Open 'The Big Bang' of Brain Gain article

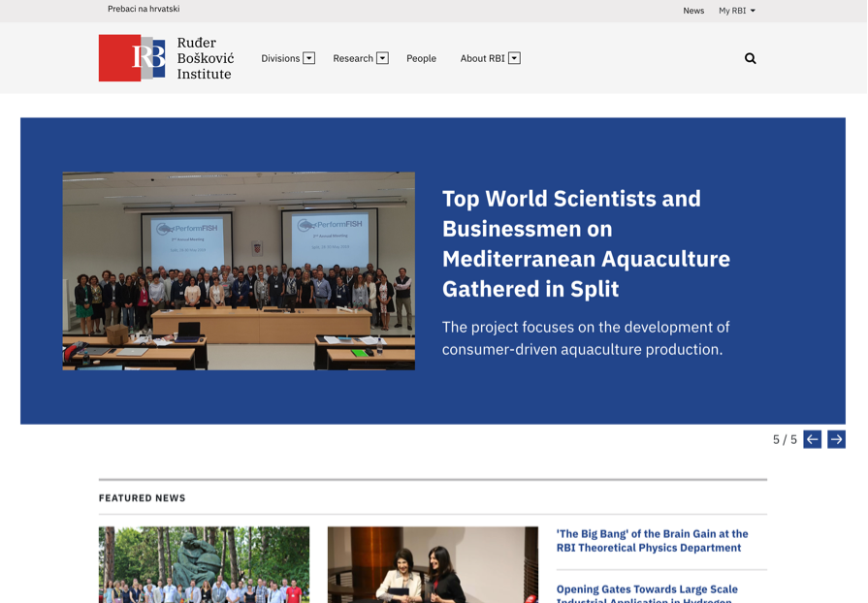coord(652,540)
